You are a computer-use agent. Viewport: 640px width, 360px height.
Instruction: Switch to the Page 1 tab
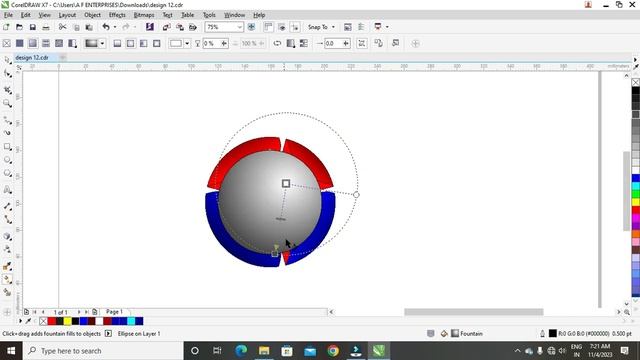[114, 312]
